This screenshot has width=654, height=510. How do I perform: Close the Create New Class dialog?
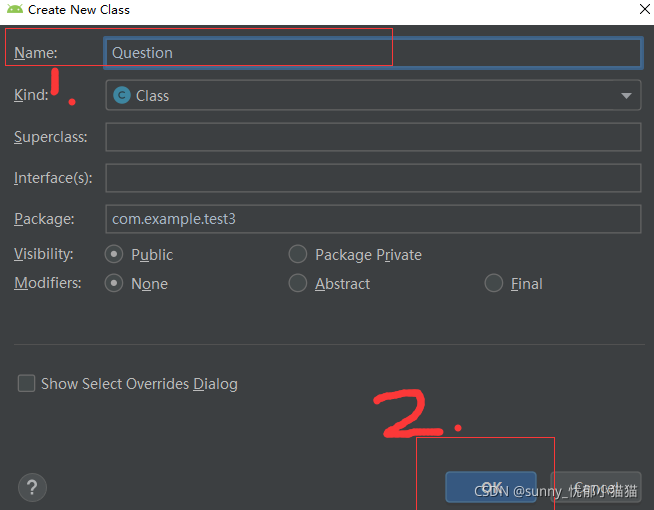[x=644, y=9]
